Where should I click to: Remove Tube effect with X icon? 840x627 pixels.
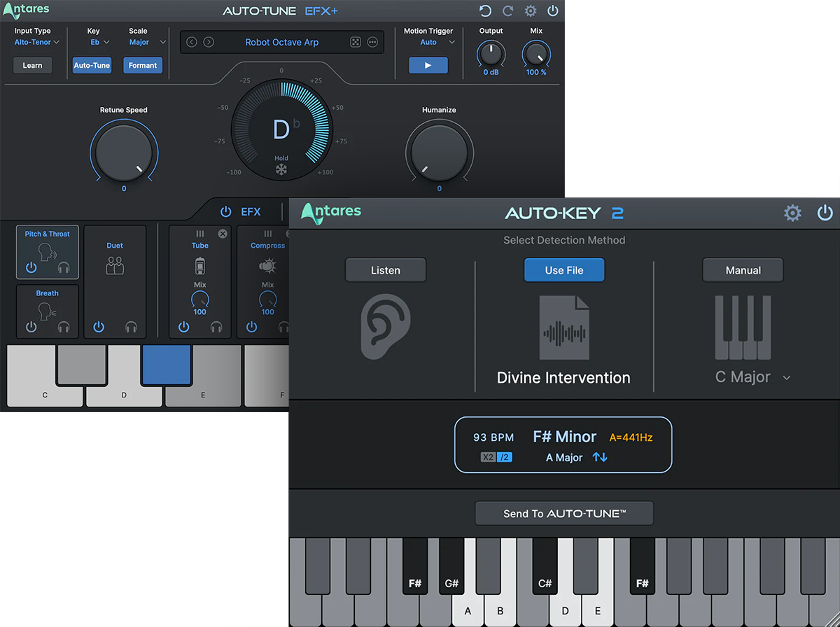(x=223, y=234)
